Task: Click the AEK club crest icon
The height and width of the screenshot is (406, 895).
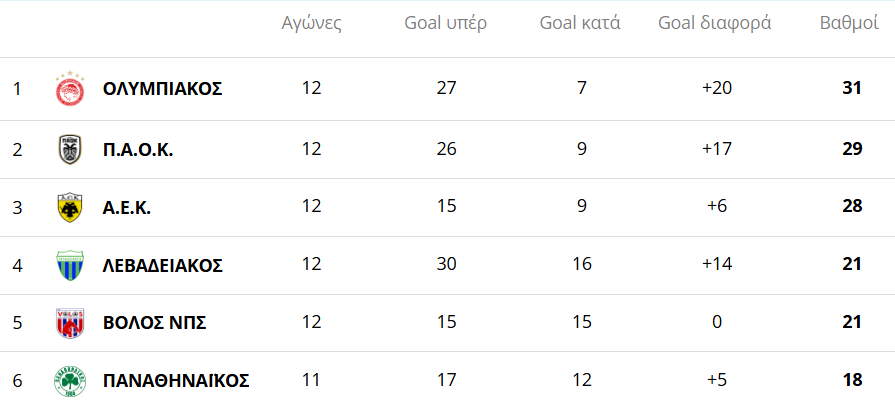Action: coord(70,207)
